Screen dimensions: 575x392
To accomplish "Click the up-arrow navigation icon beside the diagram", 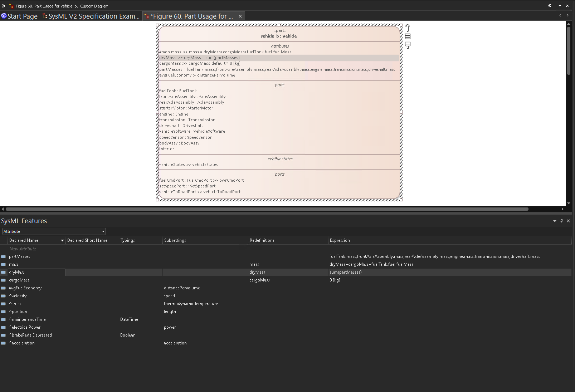I will [408, 28].
